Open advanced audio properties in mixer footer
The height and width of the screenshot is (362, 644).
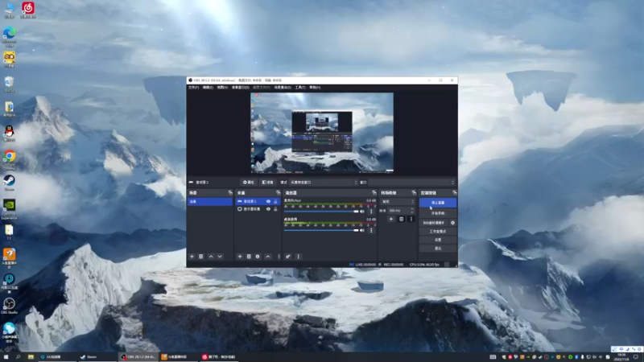coord(288,257)
